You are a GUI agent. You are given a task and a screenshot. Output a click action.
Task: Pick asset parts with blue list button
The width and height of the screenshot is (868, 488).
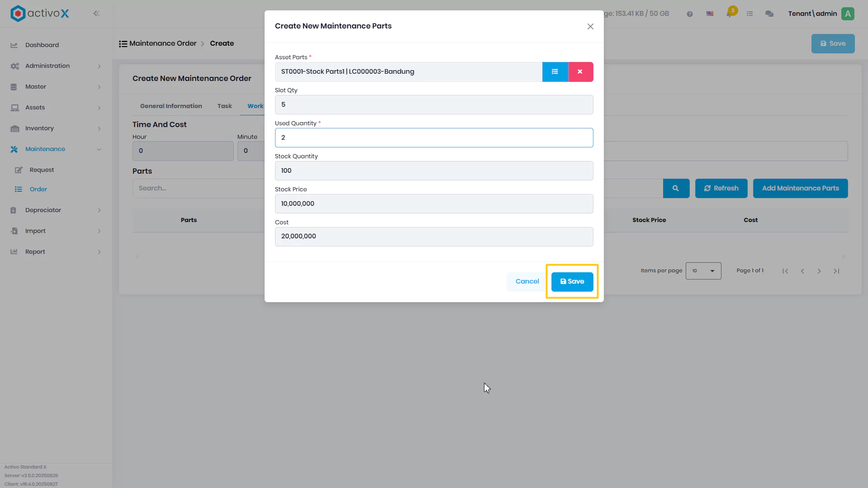555,72
